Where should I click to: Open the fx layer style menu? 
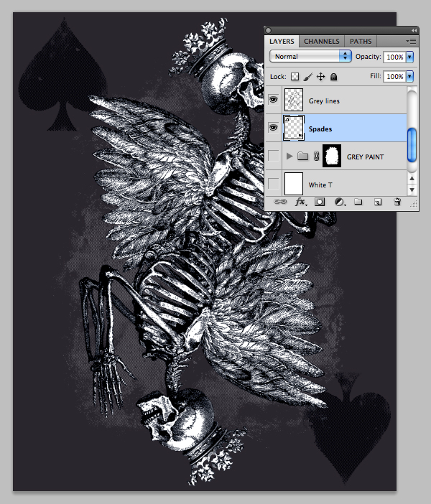301,202
